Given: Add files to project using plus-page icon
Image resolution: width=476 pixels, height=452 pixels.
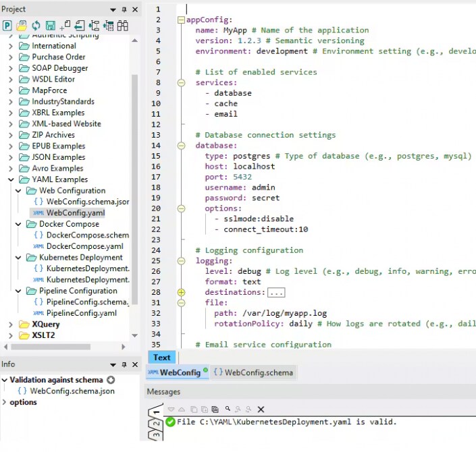Looking at the screenshot, I should coord(65,26).
